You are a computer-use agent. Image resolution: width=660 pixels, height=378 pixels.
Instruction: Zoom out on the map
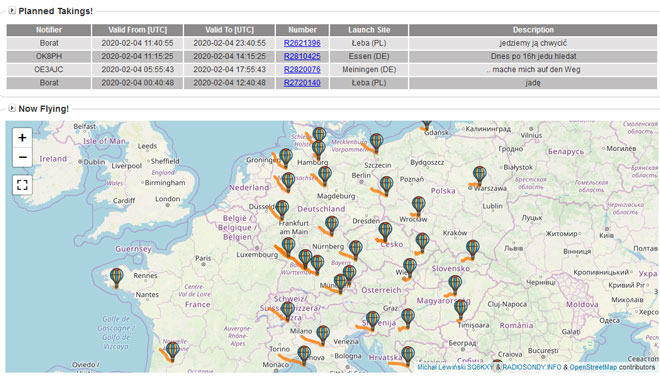pos(22,157)
